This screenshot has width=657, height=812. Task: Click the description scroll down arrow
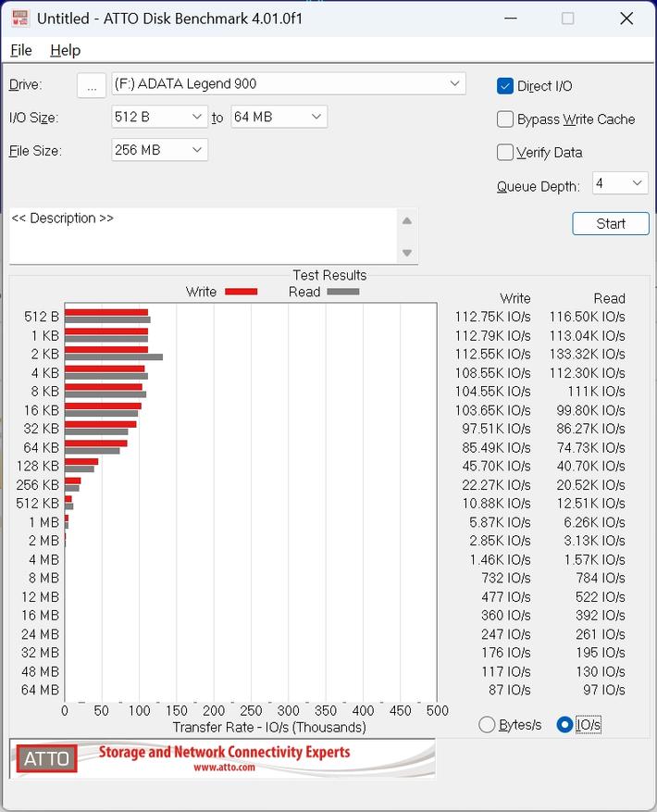[407, 253]
